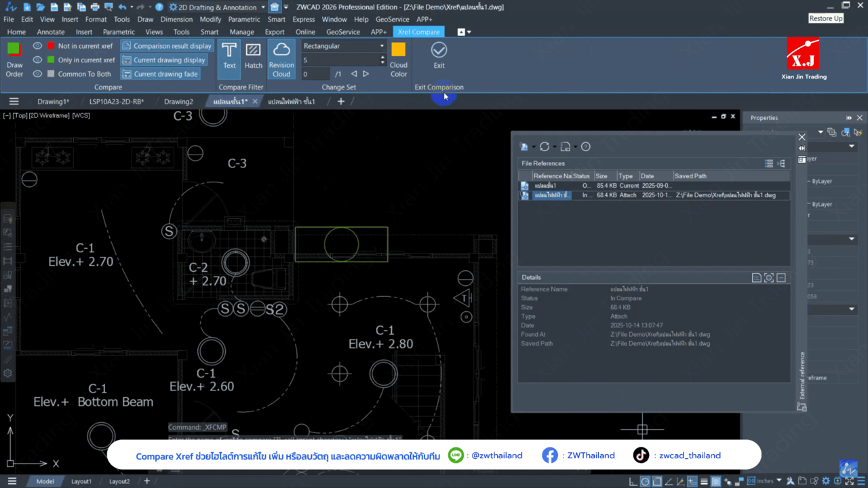This screenshot has height=488, width=868.
Task: Switch to the Drawing2 document tab
Action: [x=178, y=102]
